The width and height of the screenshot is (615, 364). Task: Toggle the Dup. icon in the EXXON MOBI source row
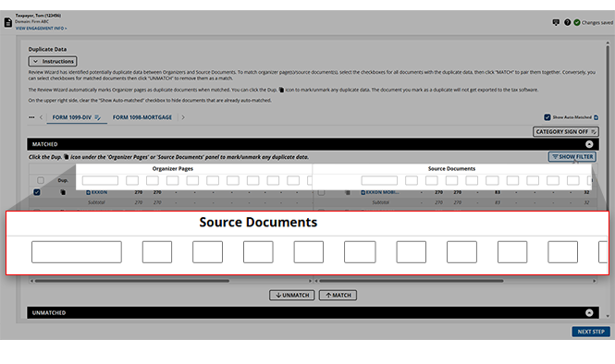point(347,192)
